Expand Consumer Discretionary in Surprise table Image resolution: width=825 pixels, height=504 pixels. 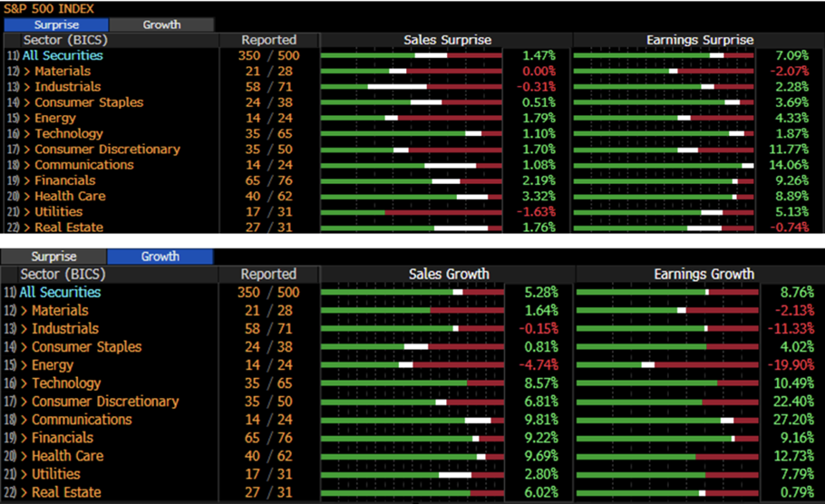coord(27,150)
